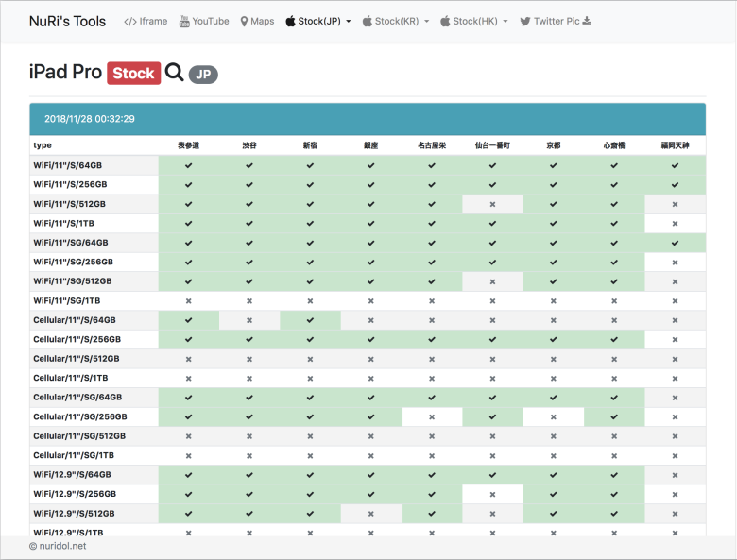Viewport: 737px width, 560px height.
Task: Click the Maps location pin icon
Action: pyautogui.click(x=244, y=22)
